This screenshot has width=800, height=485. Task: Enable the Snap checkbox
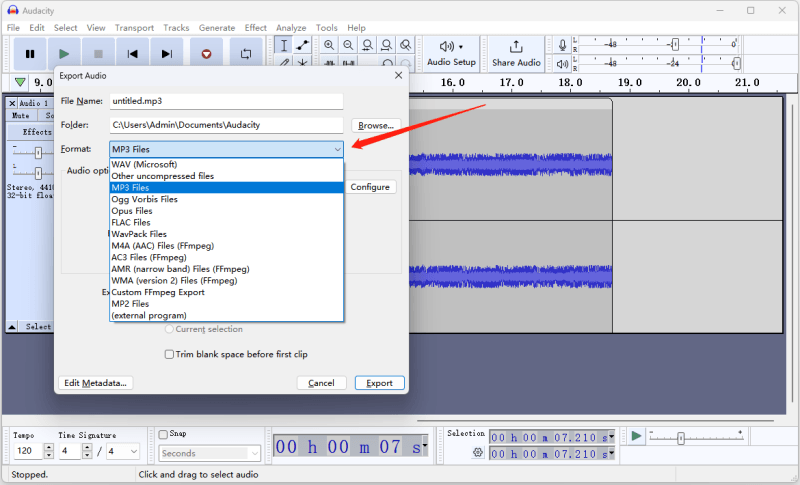point(163,434)
